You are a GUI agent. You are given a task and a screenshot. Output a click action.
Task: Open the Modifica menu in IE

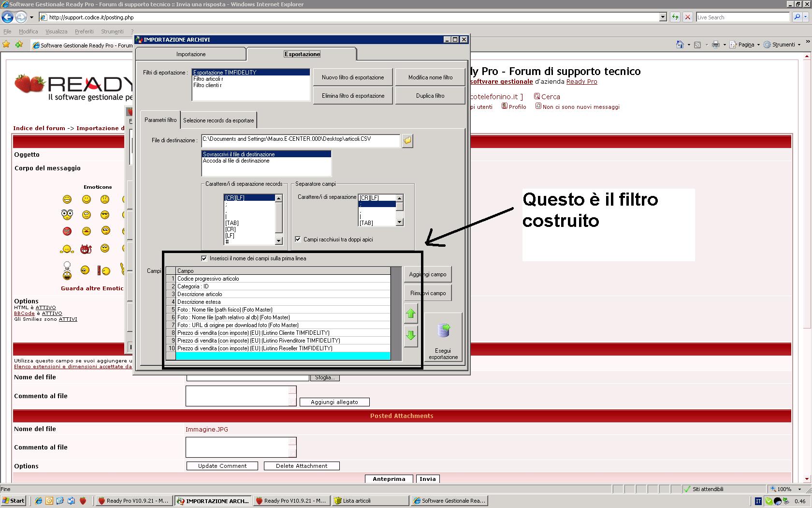pos(28,31)
